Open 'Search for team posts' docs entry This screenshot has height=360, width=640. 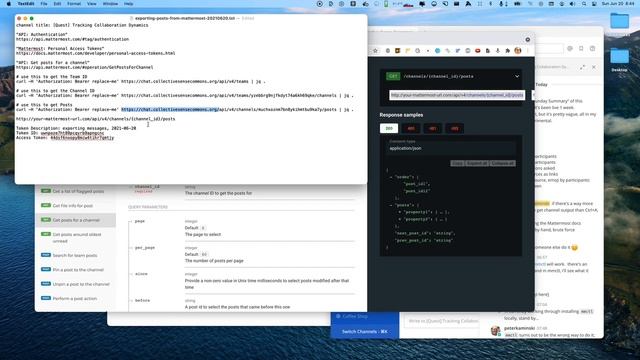(x=75, y=255)
